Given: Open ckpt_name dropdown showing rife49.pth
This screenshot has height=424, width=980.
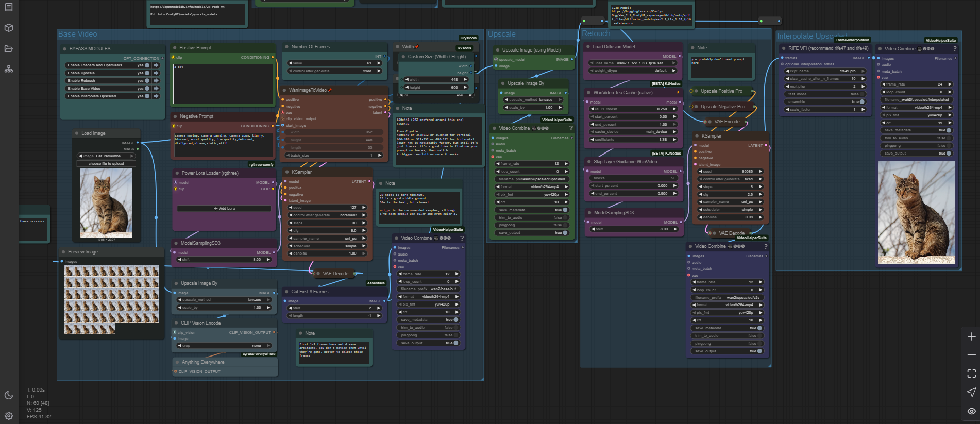Looking at the screenshot, I should [825, 71].
